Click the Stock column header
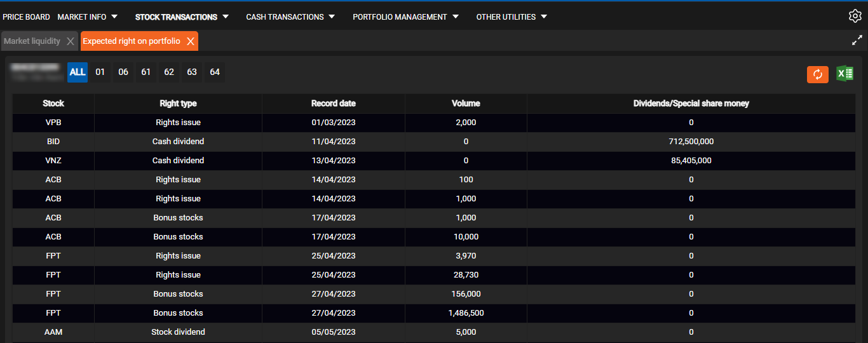 [53, 104]
